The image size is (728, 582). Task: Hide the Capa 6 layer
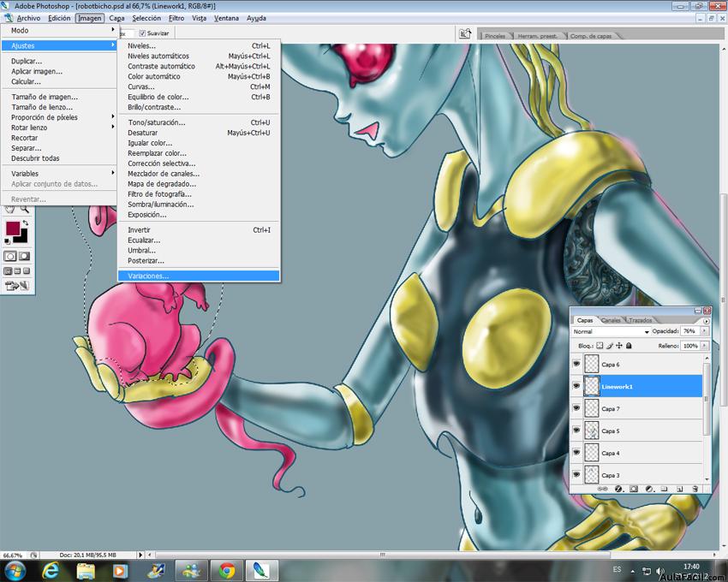[576, 364]
